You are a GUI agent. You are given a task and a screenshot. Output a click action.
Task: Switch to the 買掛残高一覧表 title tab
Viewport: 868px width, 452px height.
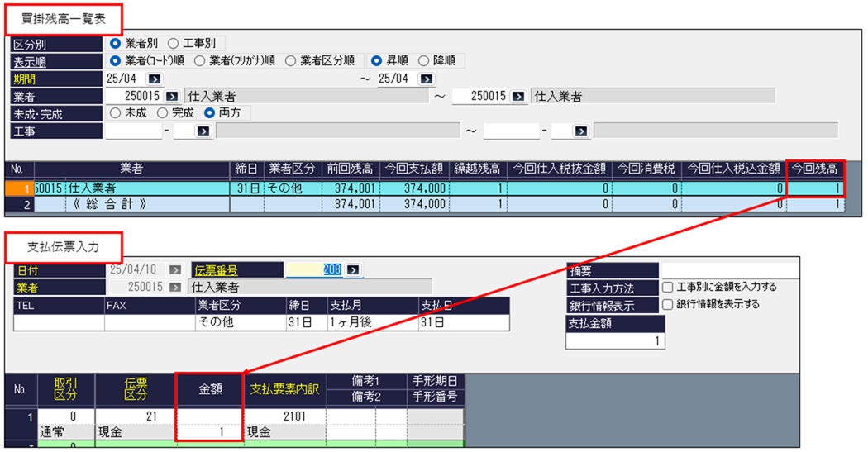click(x=64, y=18)
